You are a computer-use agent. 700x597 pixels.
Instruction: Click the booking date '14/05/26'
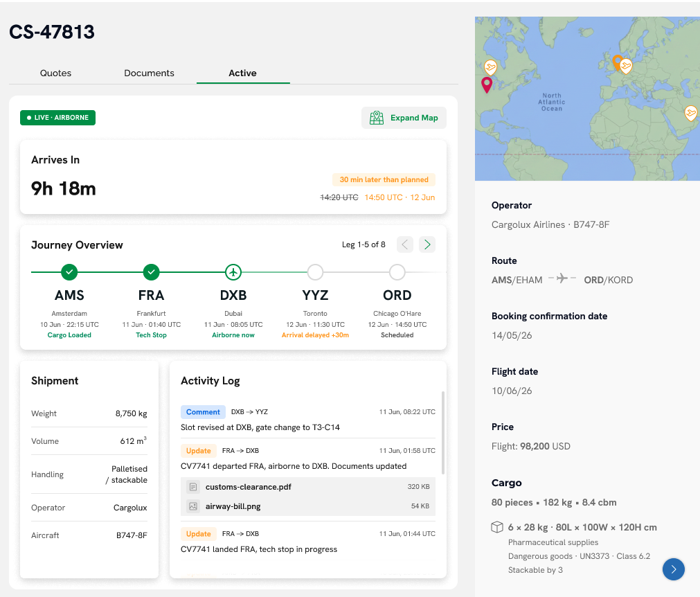tap(512, 335)
